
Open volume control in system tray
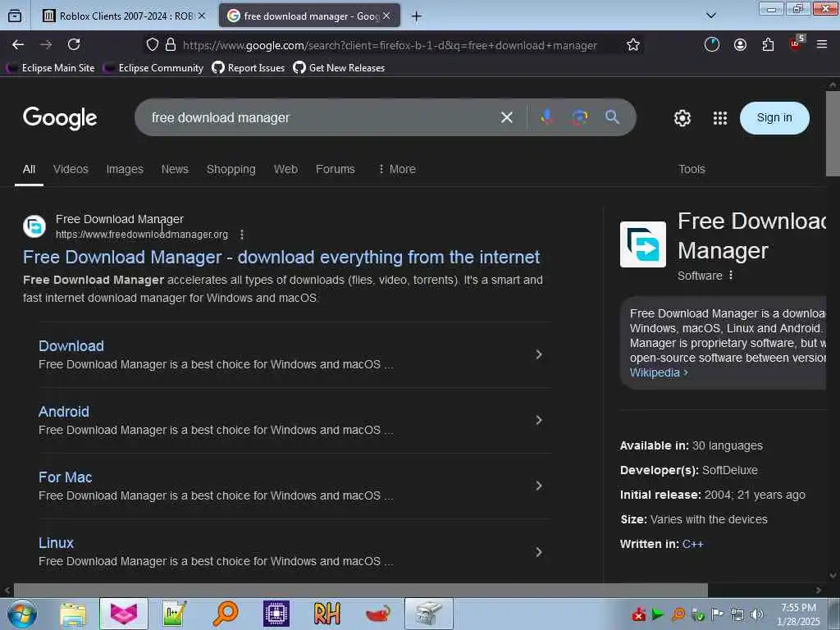[x=757, y=615]
